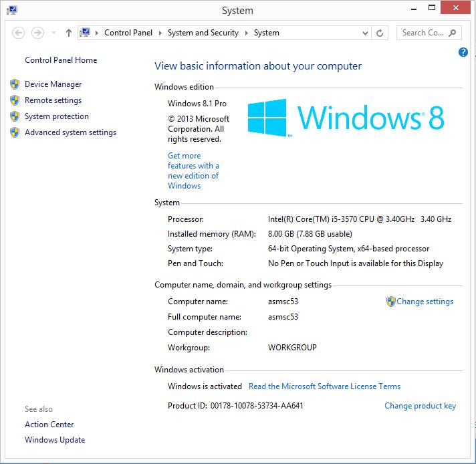Click the WORKGROUP value

pyautogui.click(x=292, y=347)
